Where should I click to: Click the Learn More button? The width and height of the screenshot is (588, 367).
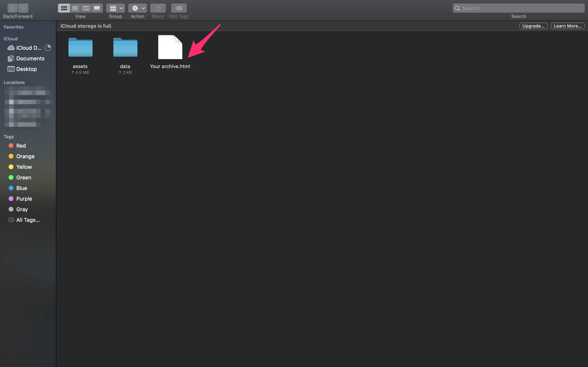click(568, 26)
